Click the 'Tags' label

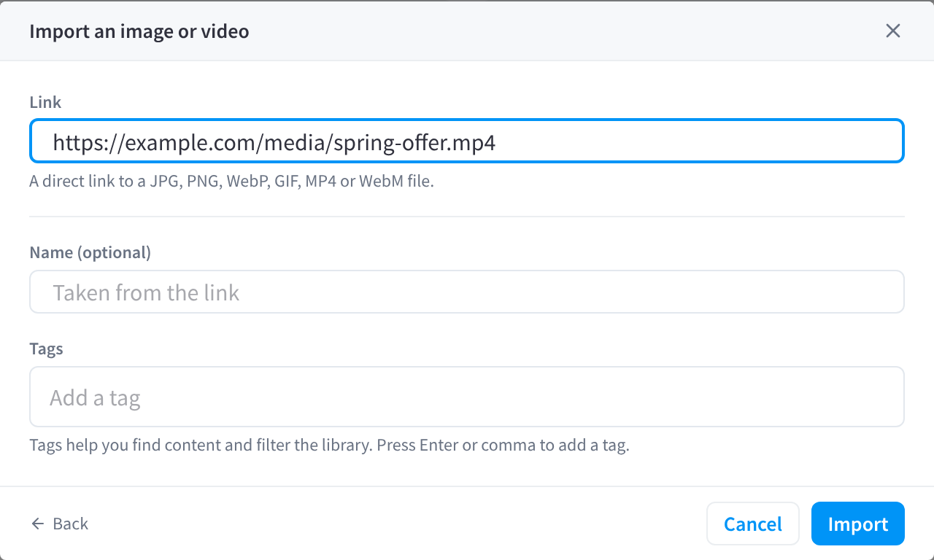tap(46, 349)
